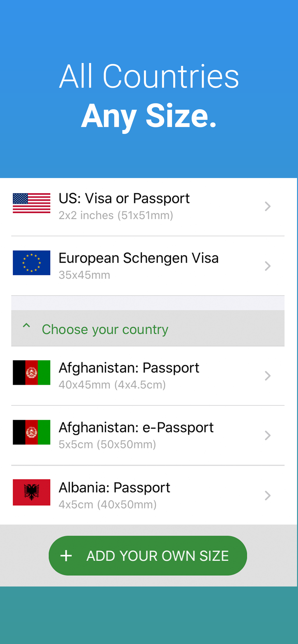Tap the European Union flag icon

tap(32, 263)
